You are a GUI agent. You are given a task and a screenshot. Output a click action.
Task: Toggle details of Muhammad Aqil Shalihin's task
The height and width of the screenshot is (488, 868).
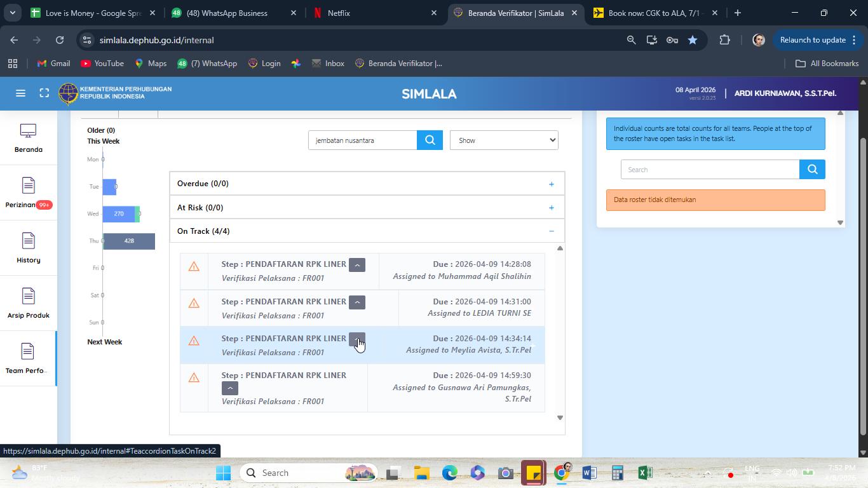click(357, 265)
